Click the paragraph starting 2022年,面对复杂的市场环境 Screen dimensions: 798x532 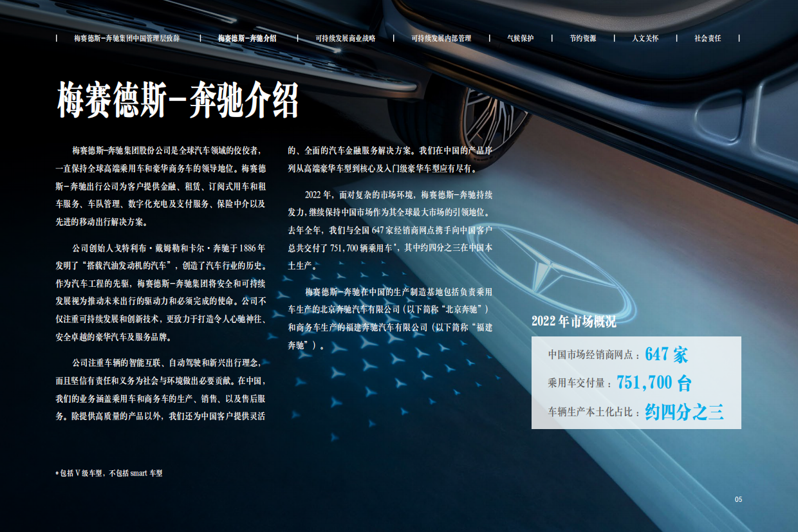[x=391, y=229]
